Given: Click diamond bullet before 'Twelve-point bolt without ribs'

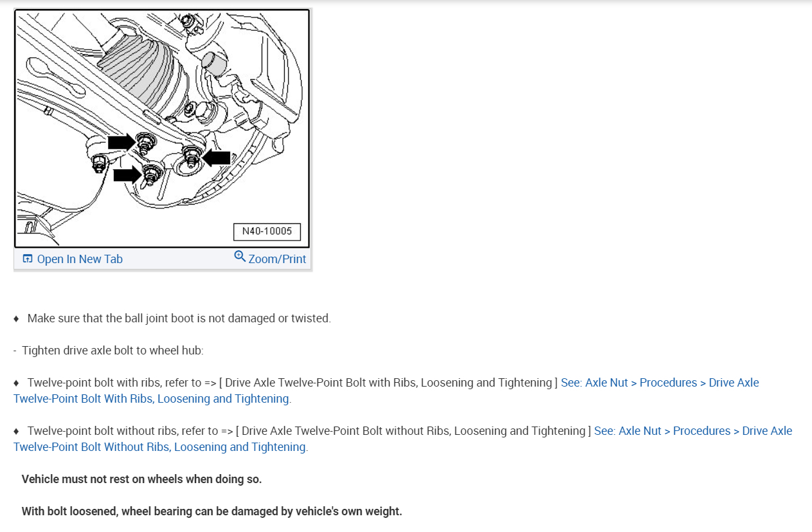Looking at the screenshot, I should [17, 431].
